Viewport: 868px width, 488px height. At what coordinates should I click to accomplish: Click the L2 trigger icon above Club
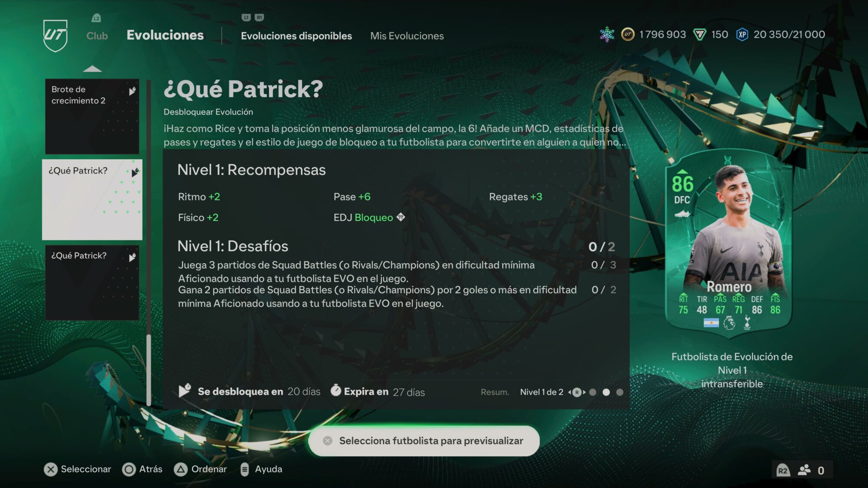pos(96,18)
